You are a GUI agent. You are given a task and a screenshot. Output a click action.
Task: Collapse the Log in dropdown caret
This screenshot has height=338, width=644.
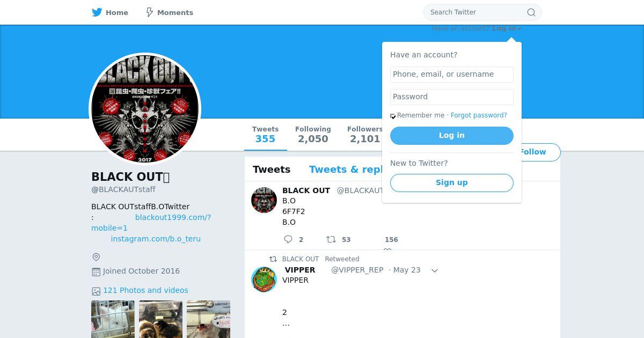(x=519, y=29)
